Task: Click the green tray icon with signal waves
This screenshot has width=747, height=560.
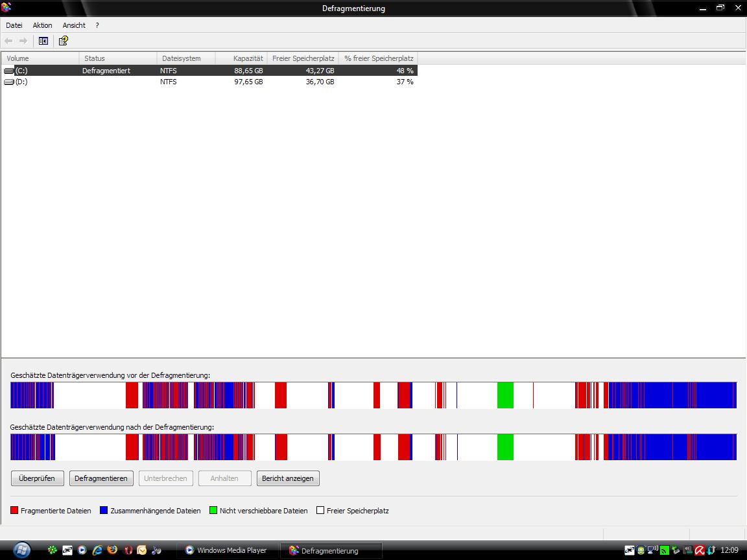Action: tap(664, 550)
